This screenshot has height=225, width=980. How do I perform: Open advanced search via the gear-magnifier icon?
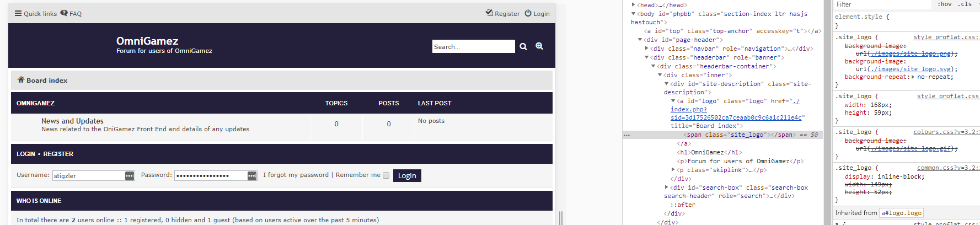point(539,47)
